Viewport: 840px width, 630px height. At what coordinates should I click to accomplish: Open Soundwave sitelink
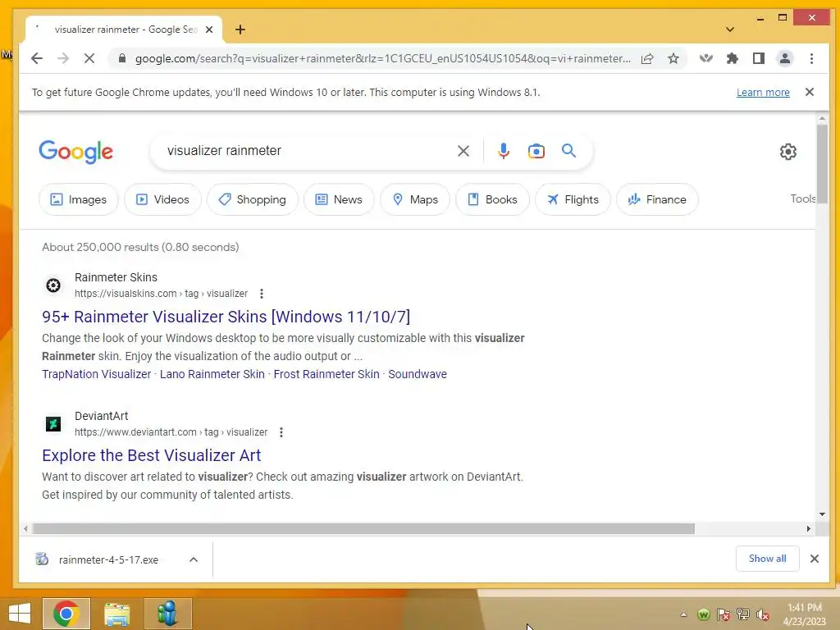(418, 374)
